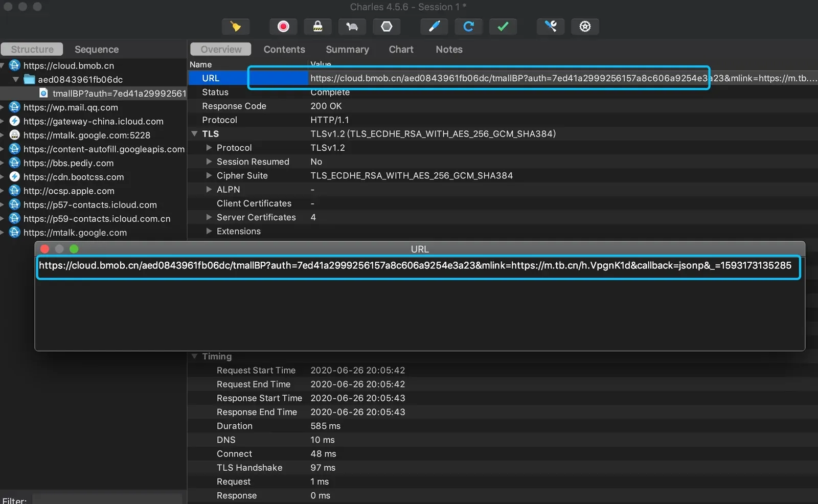Toggle SSL Proxying lock icon

coord(317,27)
